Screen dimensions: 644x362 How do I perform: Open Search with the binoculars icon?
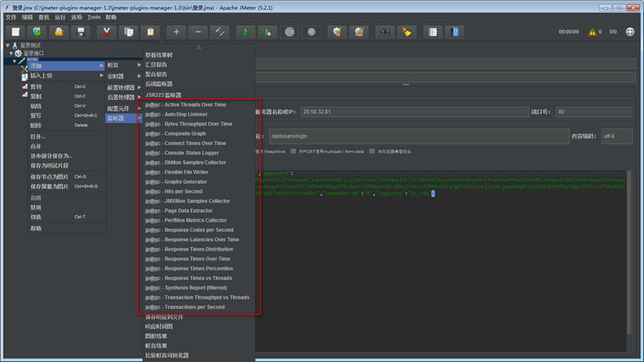tap(385, 32)
